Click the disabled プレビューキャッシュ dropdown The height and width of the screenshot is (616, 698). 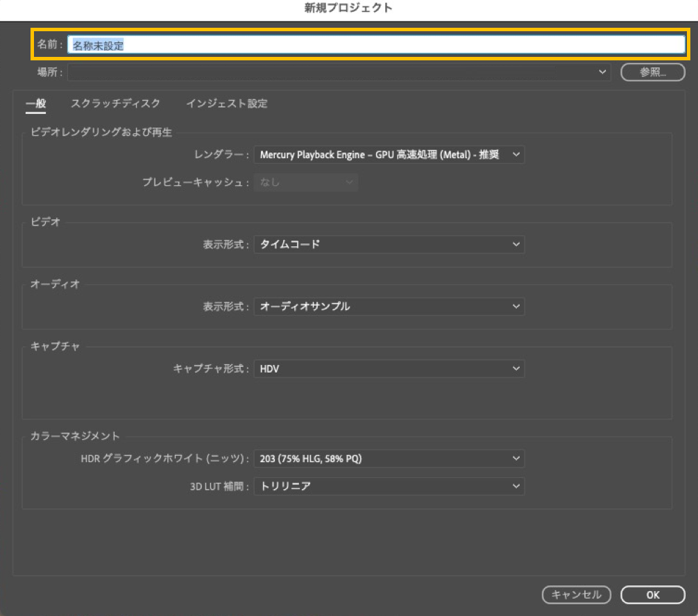pyautogui.click(x=306, y=182)
